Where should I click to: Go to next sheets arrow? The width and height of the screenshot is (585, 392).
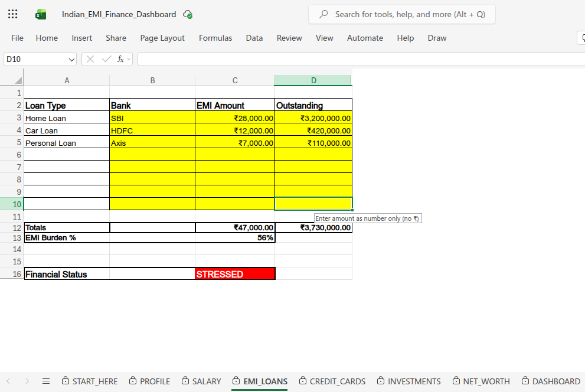click(x=27, y=381)
